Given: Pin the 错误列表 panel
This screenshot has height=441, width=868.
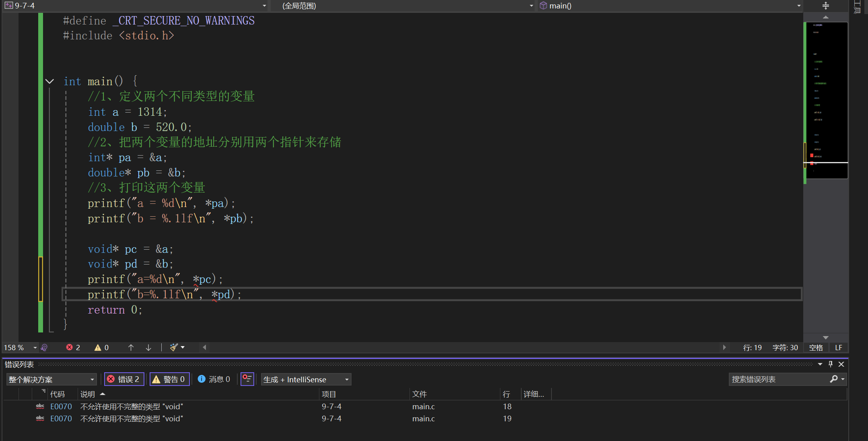Looking at the screenshot, I should [x=831, y=364].
